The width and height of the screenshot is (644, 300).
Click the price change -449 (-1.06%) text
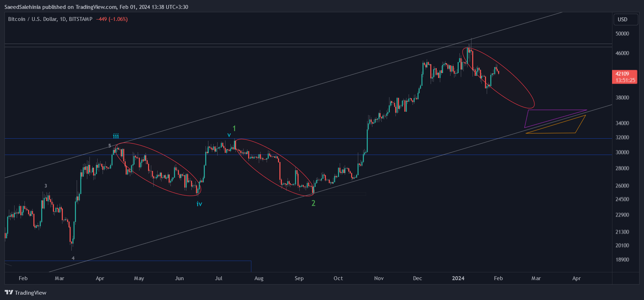click(x=112, y=19)
